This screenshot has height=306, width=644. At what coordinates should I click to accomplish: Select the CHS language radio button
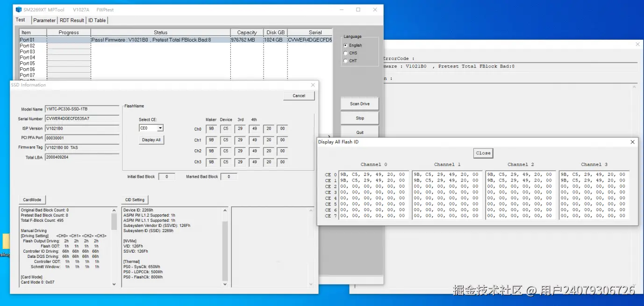coord(345,53)
